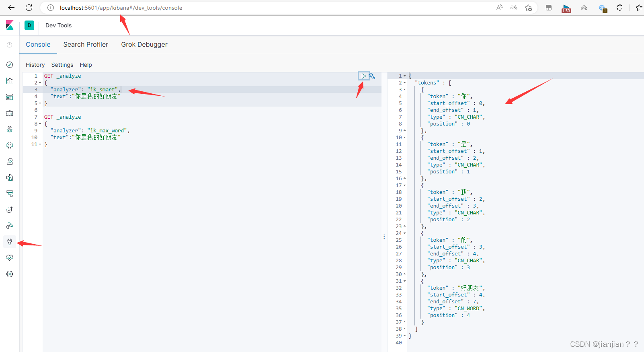
Task: Add page to favorites star icon
Action: coord(528,8)
